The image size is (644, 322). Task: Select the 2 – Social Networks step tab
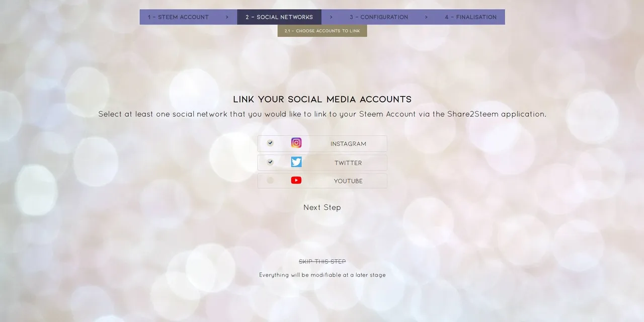[279, 17]
